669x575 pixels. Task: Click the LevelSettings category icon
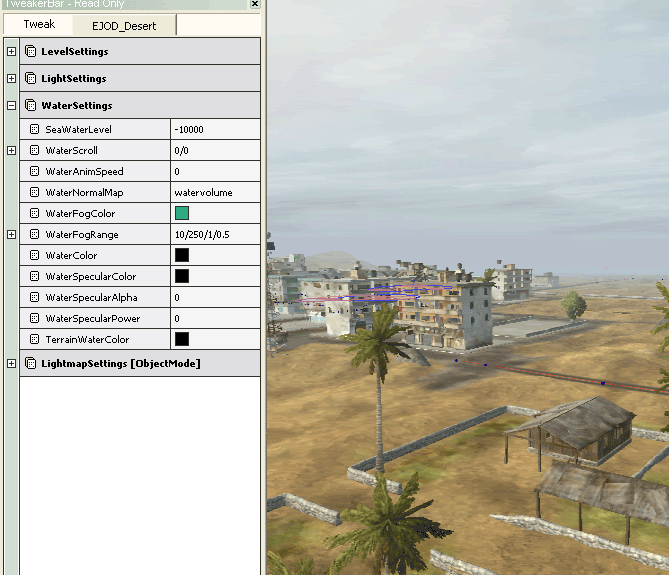coord(31,51)
